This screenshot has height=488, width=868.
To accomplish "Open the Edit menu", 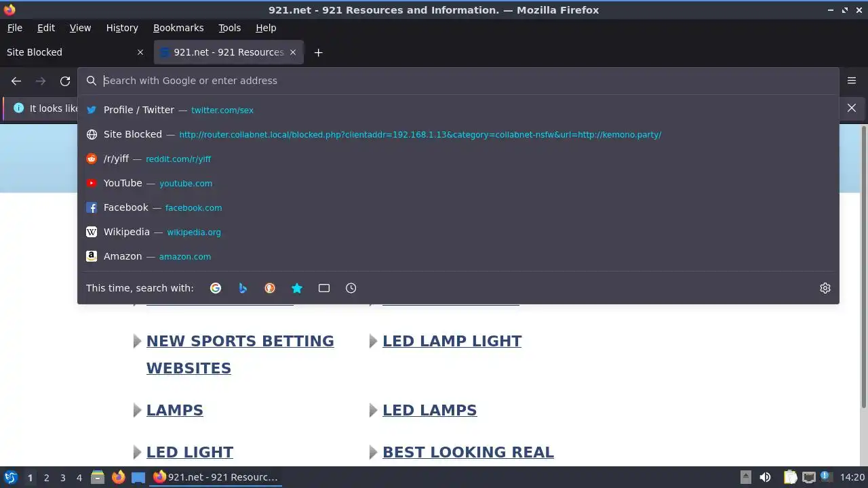I will tap(46, 28).
